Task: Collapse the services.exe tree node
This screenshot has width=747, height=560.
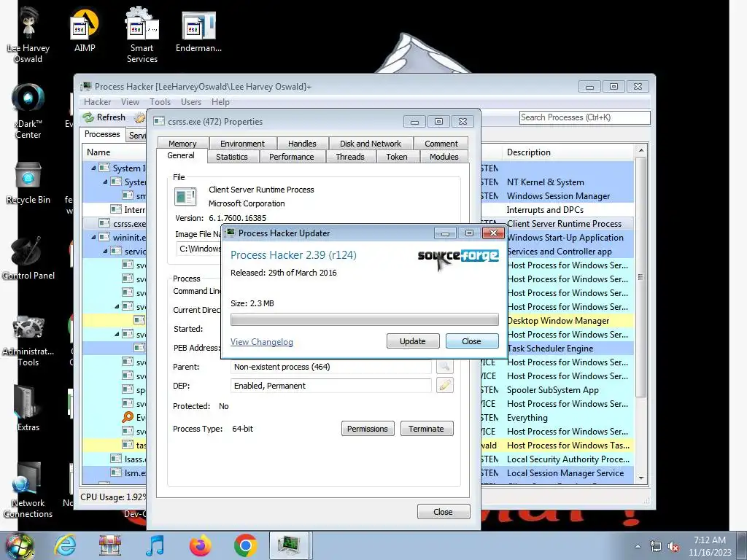Action: pos(105,251)
